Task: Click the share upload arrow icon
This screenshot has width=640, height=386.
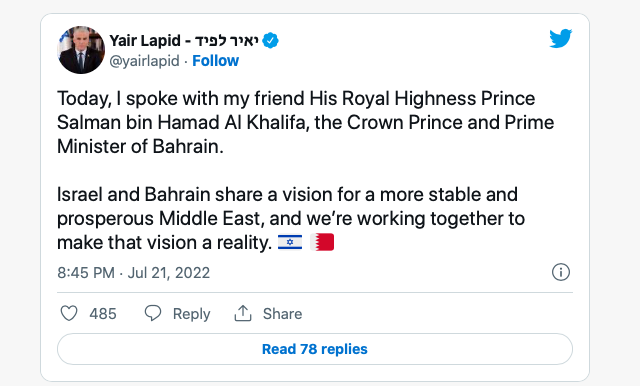Action: pos(243,313)
